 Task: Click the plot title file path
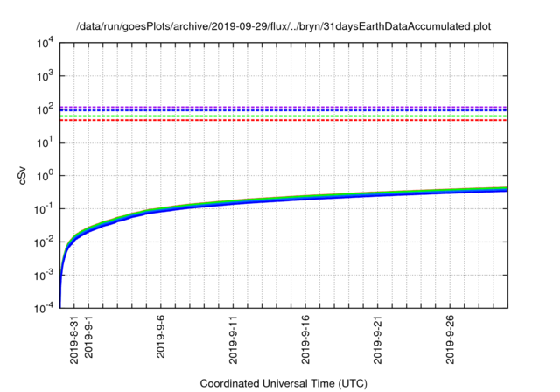[x=283, y=26]
